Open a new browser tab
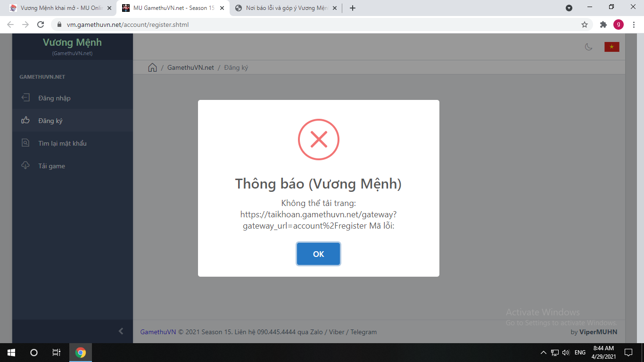This screenshot has width=644, height=362. (353, 8)
